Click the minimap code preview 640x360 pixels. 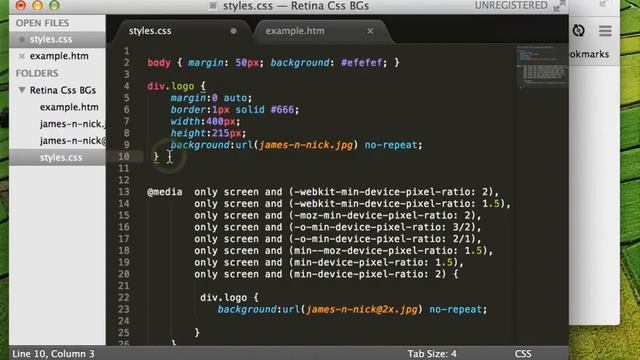tap(541, 66)
